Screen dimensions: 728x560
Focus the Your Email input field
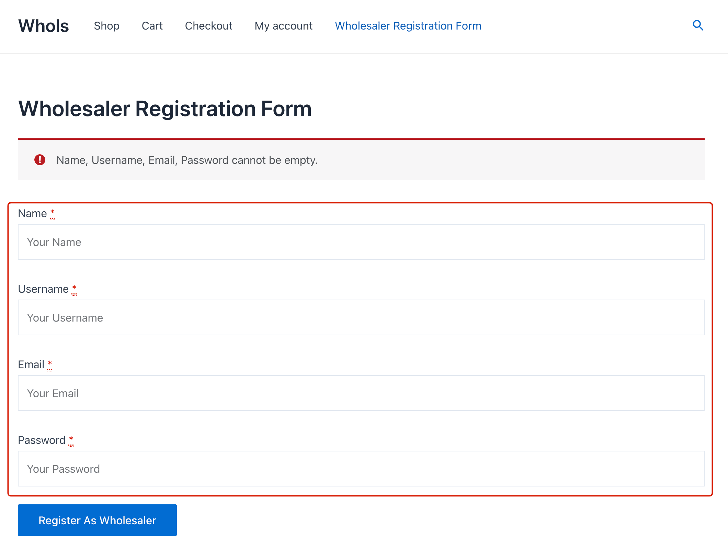[361, 393]
